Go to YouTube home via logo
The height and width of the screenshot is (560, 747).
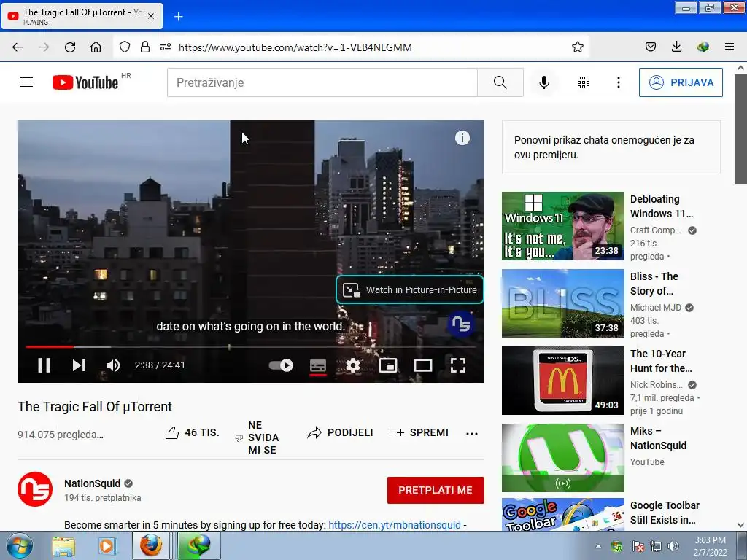click(x=86, y=82)
